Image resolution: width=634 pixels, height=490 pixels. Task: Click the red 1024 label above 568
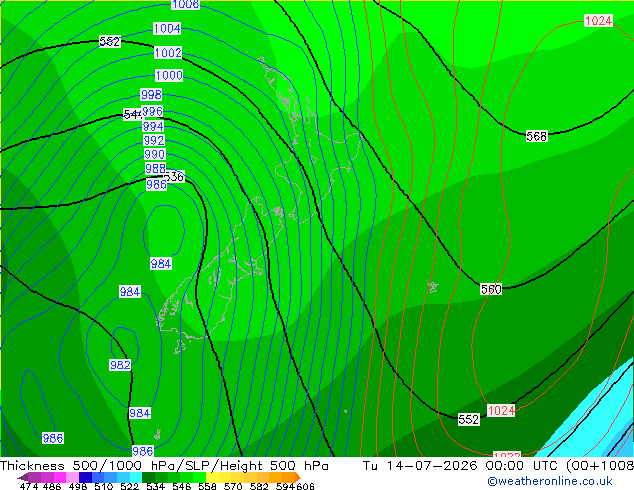[x=598, y=20]
